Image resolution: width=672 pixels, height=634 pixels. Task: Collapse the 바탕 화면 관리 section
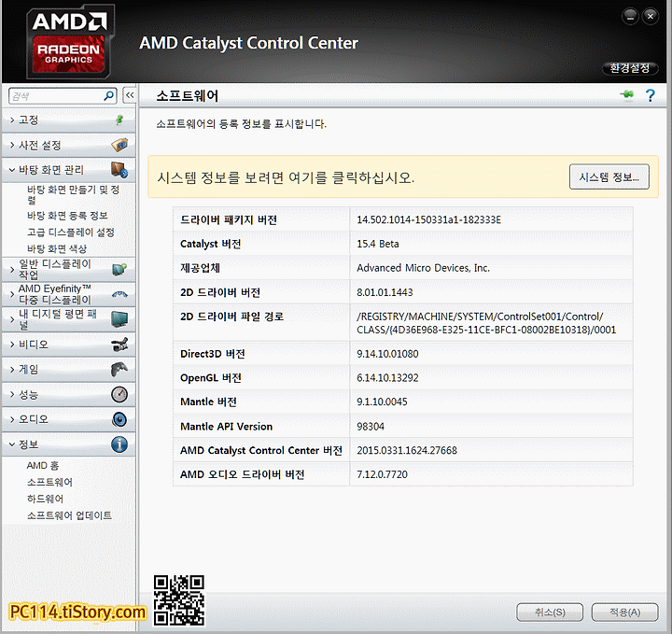click(x=68, y=170)
